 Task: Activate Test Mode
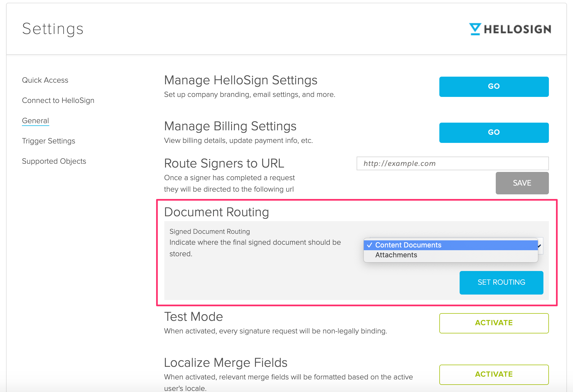tap(494, 323)
